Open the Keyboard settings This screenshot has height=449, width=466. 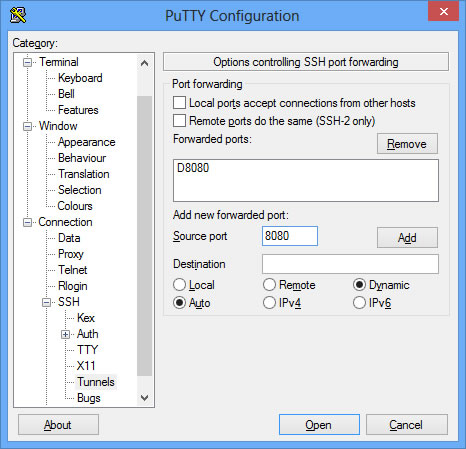80,78
